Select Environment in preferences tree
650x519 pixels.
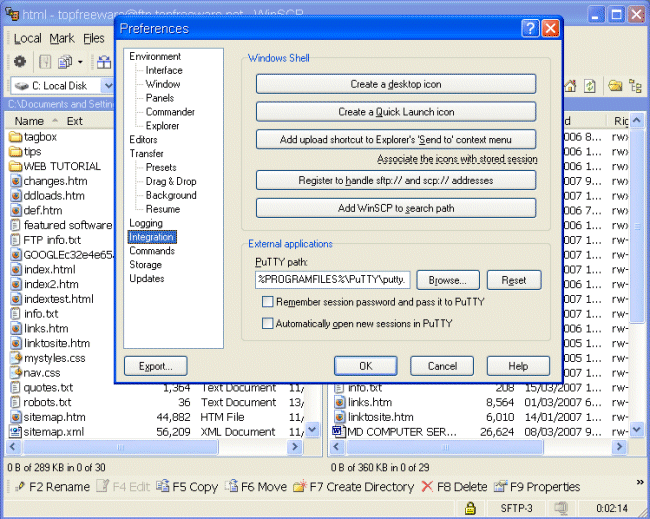(155, 56)
